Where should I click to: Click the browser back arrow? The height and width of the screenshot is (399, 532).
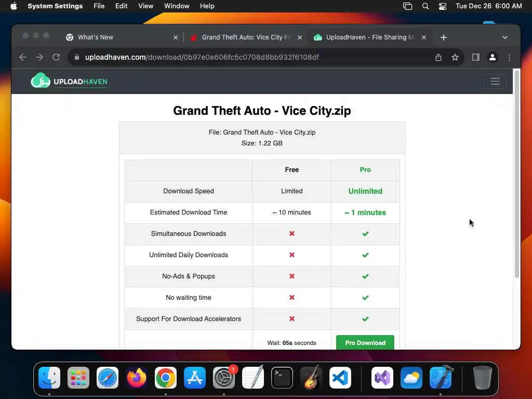pyautogui.click(x=23, y=57)
